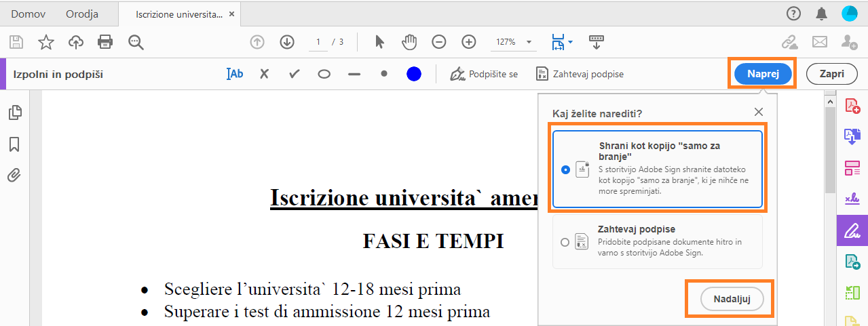Viewport: 868px width, 326px height.
Task: Click the Zapri button
Action: pos(832,74)
